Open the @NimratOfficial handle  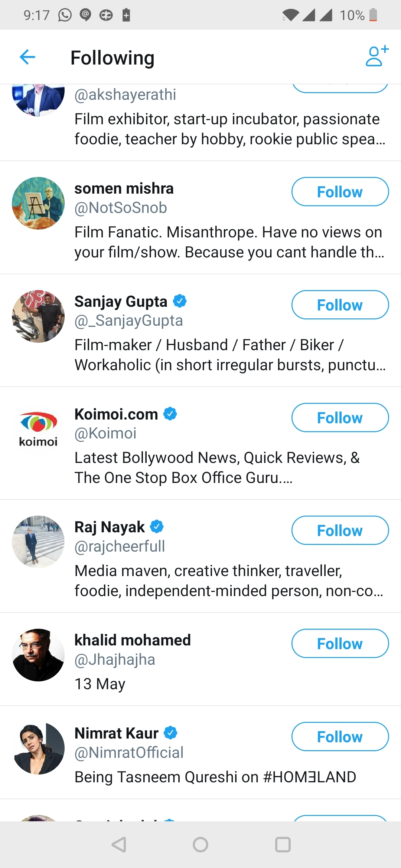click(x=129, y=753)
